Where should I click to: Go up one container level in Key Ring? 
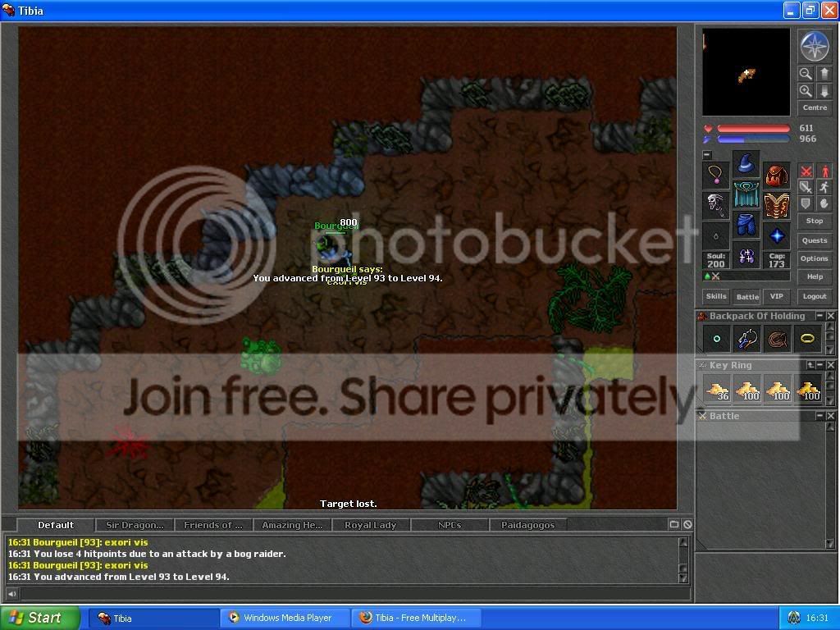click(810, 365)
